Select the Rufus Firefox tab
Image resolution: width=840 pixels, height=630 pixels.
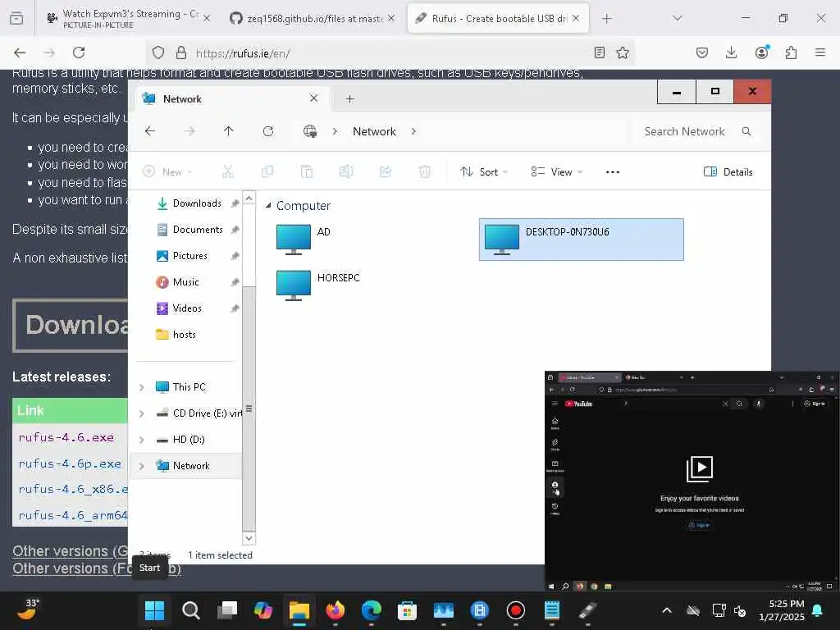coord(498,18)
